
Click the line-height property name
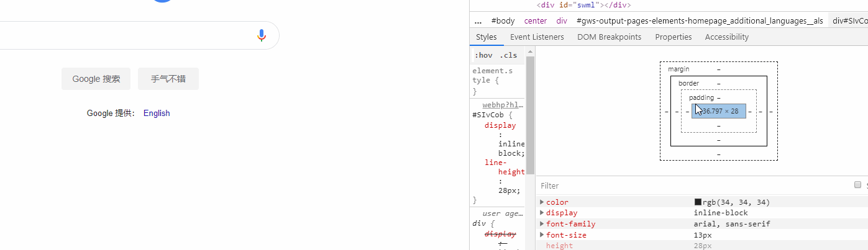tap(505, 167)
